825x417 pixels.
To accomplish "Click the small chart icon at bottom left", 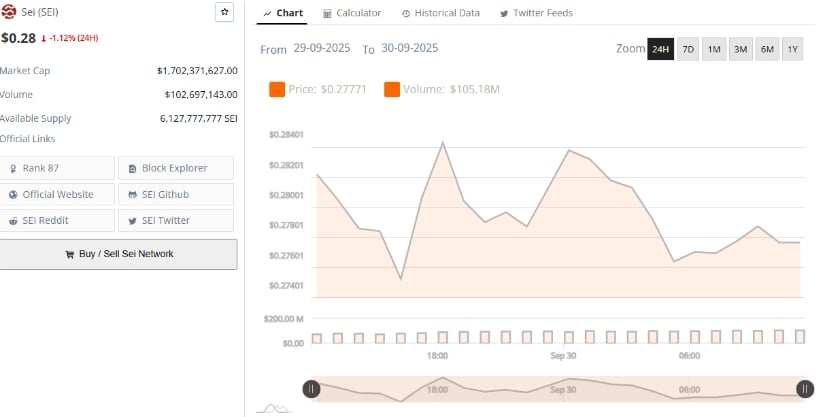I will pyautogui.click(x=273, y=408).
